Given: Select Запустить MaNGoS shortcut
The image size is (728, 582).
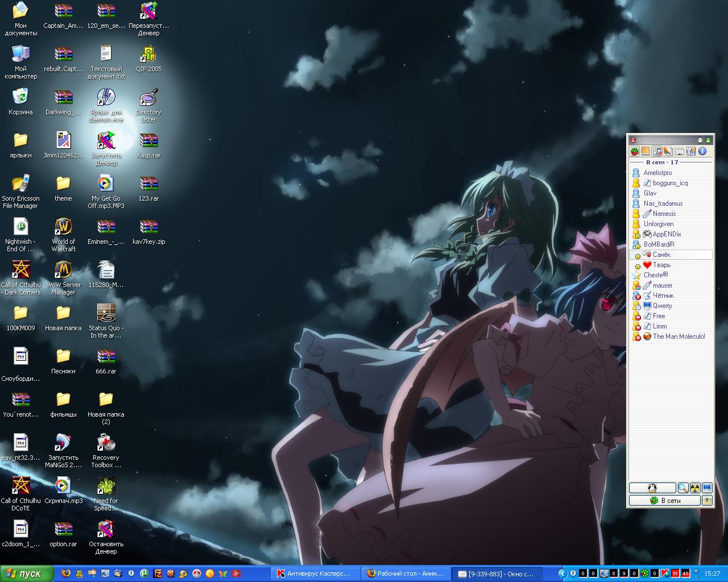Looking at the screenshot, I should 63,451.
